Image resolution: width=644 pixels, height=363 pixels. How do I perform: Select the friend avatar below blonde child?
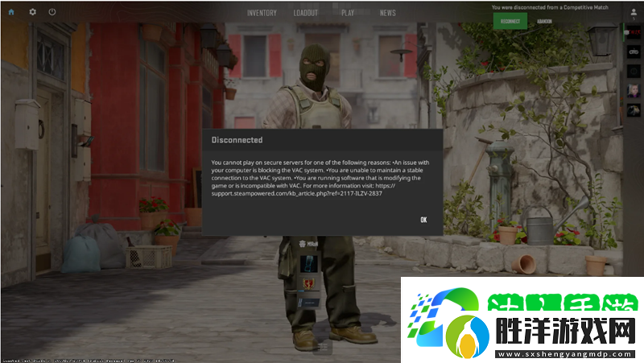coord(634,109)
